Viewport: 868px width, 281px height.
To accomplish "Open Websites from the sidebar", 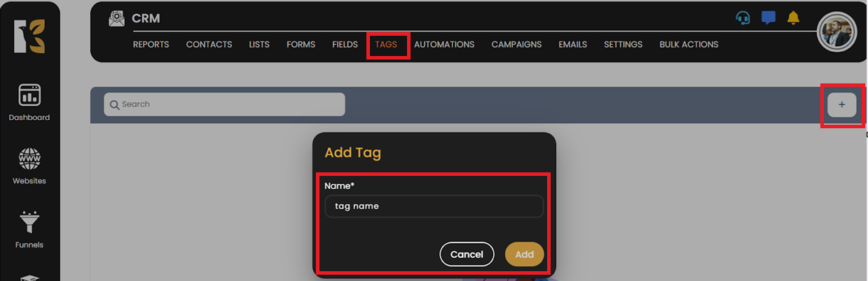I will 29,166.
